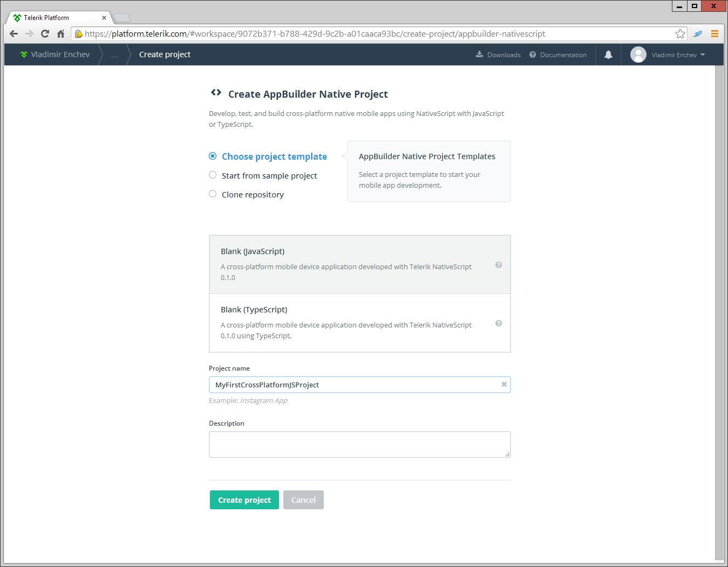Click the Create project button
The image size is (728, 567).
pyautogui.click(x=244, y=500)
